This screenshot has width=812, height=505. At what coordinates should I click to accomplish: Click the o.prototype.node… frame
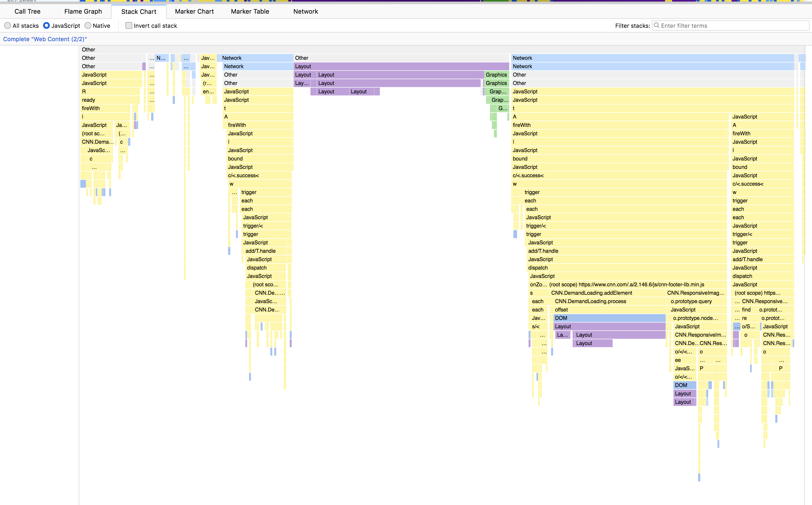click(x=699, y=318)
